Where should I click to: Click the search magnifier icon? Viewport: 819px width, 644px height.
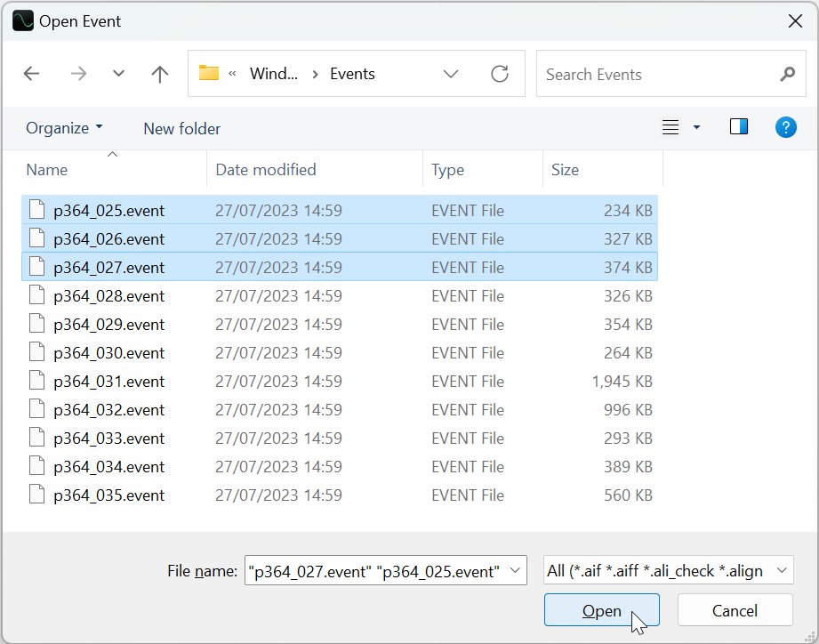tap(787, 74)
